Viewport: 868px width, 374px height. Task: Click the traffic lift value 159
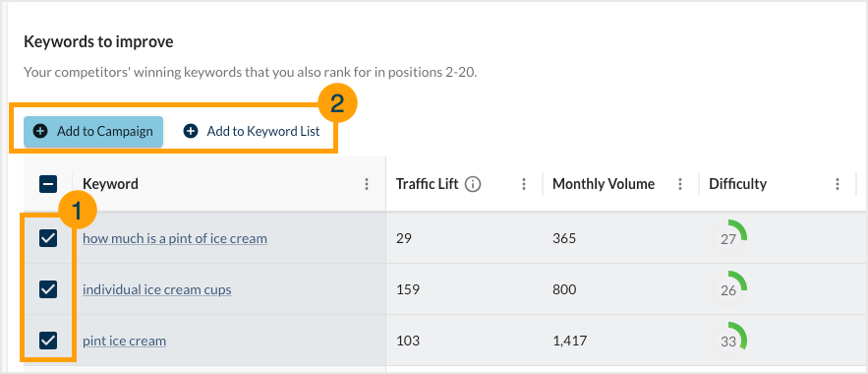click(x=408, y=289)
